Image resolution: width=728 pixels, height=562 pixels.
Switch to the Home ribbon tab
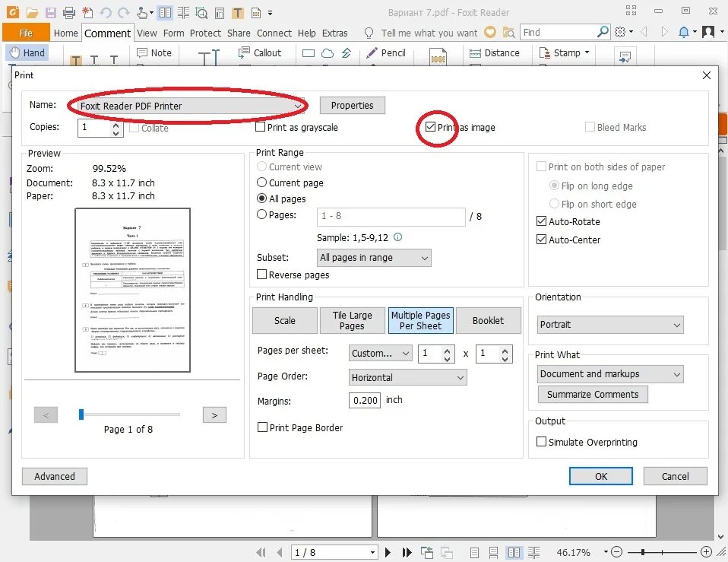[x=65, y=33]
